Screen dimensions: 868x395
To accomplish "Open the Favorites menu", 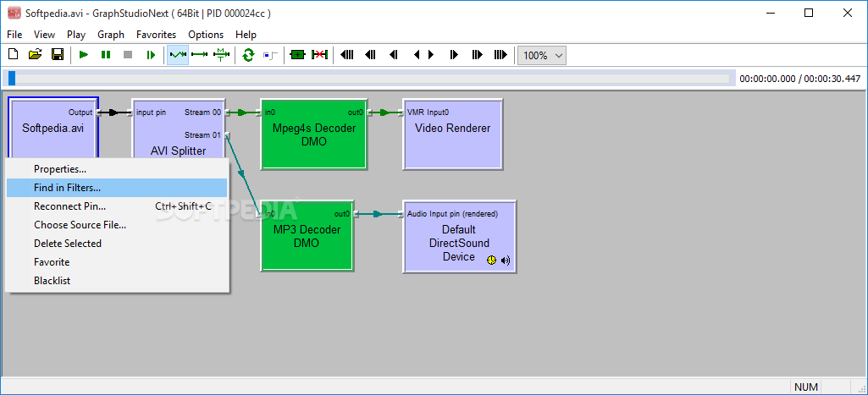I will [x=156, y=35].
